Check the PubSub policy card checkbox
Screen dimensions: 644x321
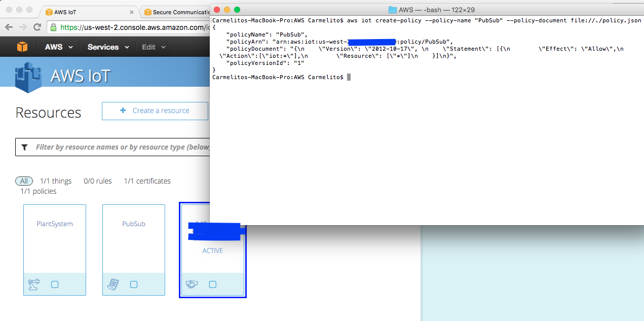[x=134, y=284]
